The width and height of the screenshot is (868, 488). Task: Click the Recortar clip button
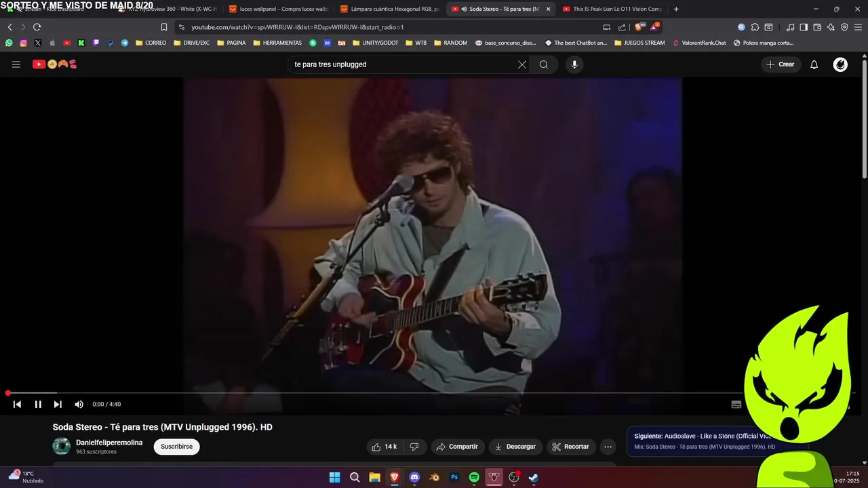click(570, 447)
